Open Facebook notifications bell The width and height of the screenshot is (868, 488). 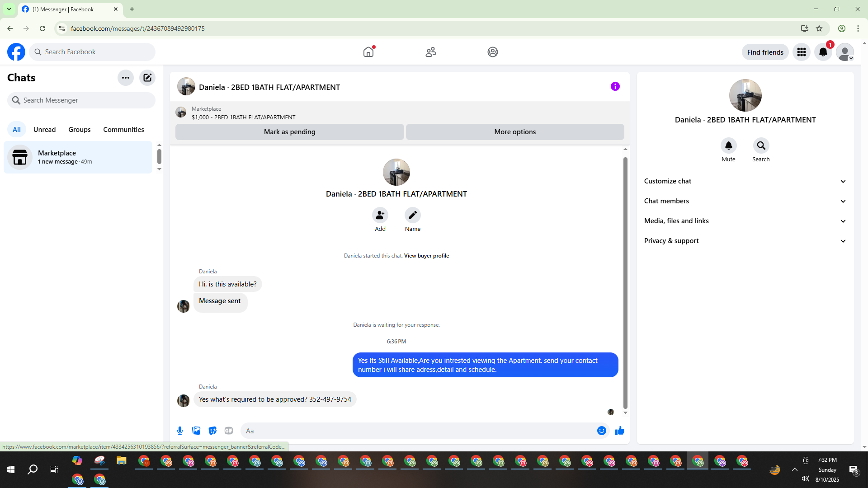tap(823, 52)
